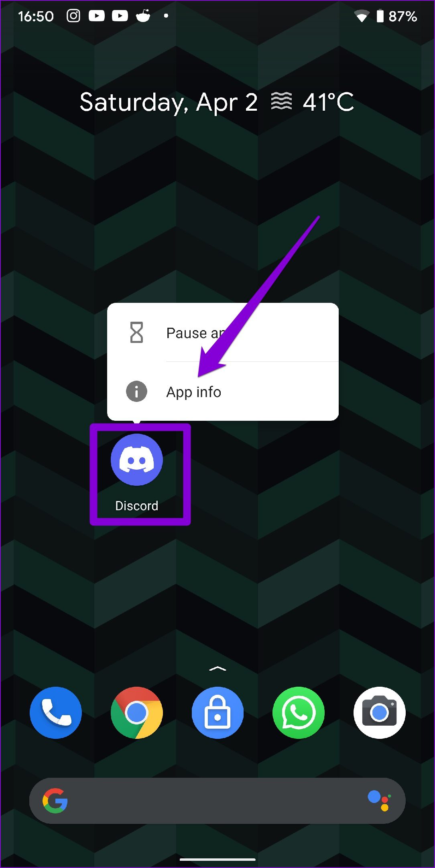Choose the Pause app menu entry
435x868 pixels.
point(223,333)
